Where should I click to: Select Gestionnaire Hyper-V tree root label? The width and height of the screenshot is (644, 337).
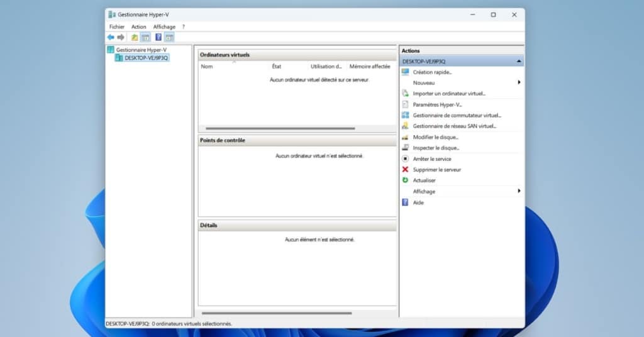142,50
